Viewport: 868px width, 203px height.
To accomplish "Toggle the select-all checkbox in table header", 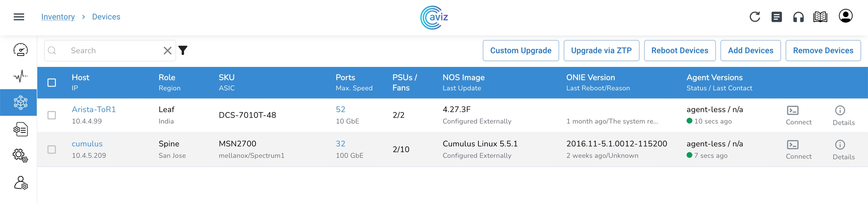I will tap(52, 83).
